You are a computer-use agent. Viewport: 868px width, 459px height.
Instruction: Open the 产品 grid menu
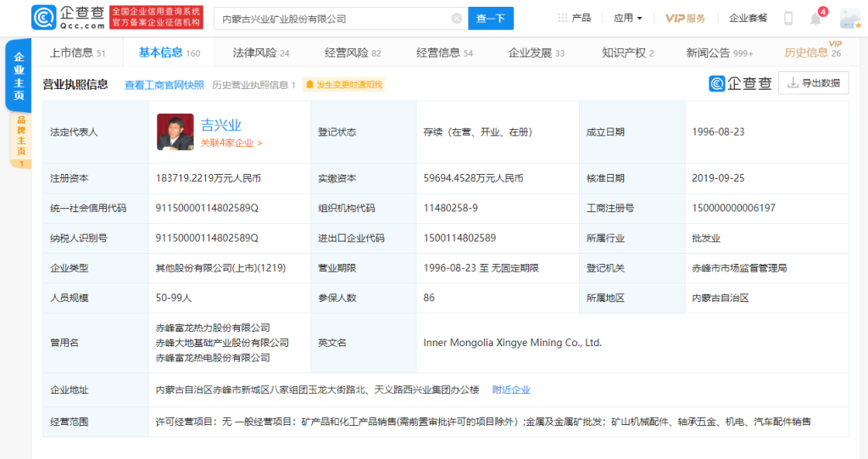574,18
